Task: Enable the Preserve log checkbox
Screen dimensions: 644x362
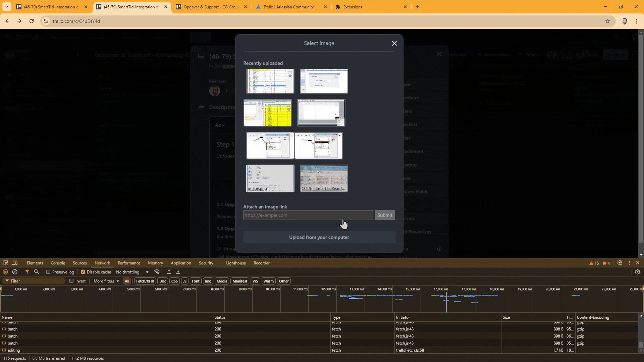Action: click(x=48, y=272)
